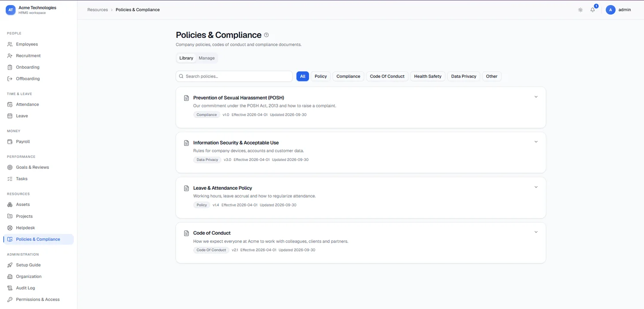Filter policies by Compliance category
The width and height of the screenshot is (644, 309).
tap(348, 76)
